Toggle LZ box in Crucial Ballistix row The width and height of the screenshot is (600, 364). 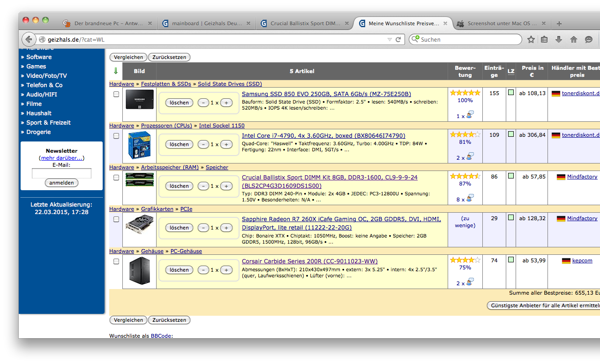pos(511,176)
